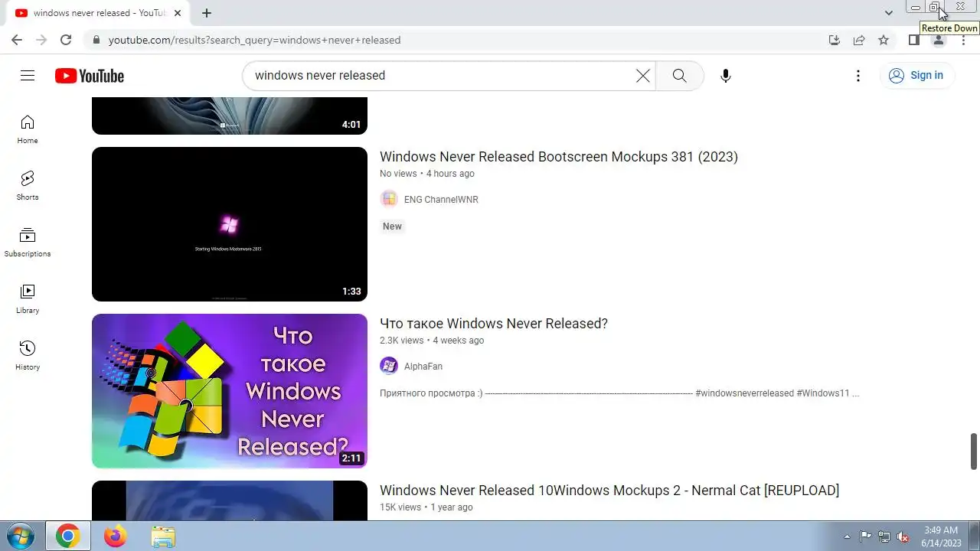Image resolution: width=980 pixels, height=551 pixels.
Task: Click the AlphaFan avatar
Action: point(389,366)
